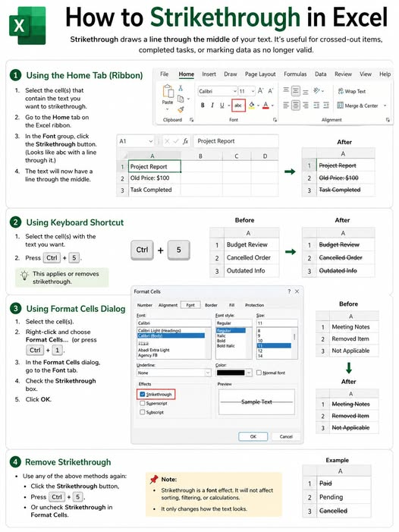Click the Wrap Text button
This screenshot has height=532, width=399.
pyautogui.click(x=351, y=91)
